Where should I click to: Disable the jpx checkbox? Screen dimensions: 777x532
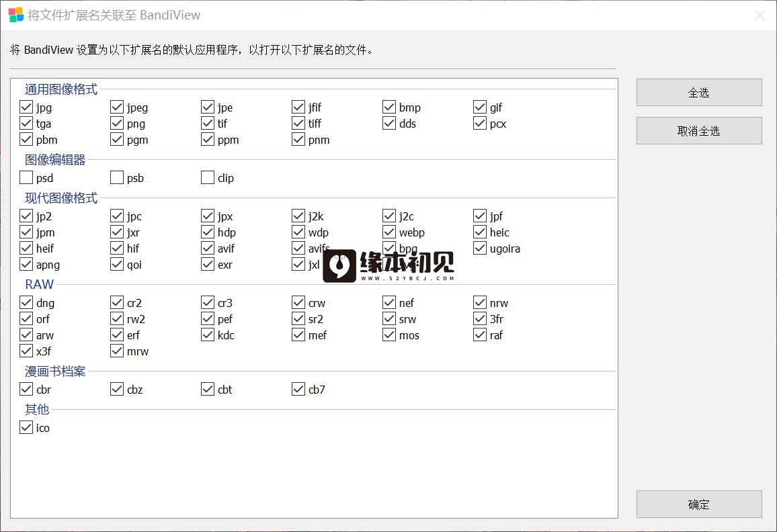point(208,216)
